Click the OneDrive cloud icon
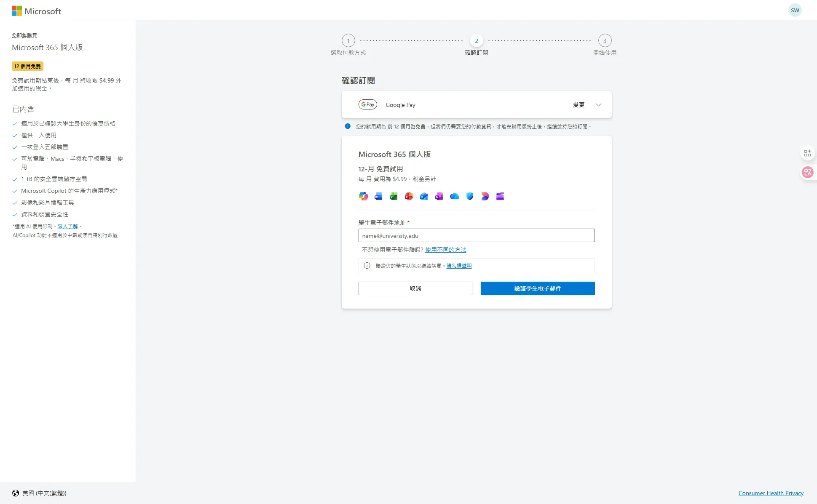The image size is (817, 504). [454, 196]
